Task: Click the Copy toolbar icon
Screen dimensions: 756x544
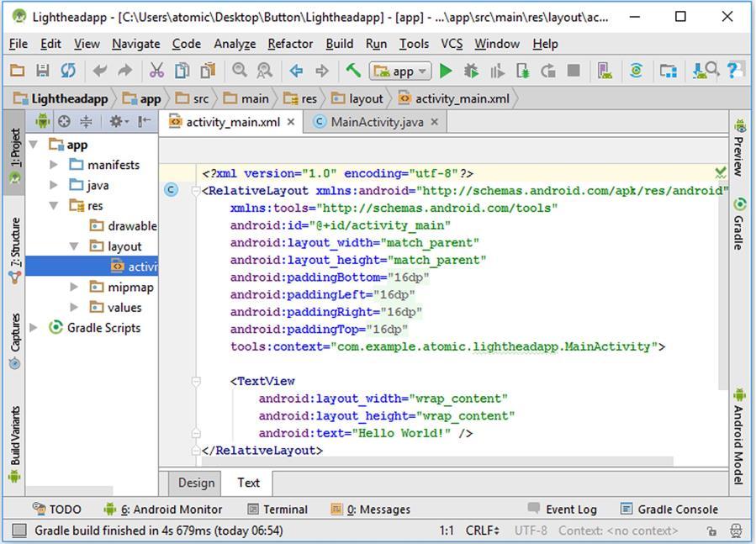Action: point(182,71)
